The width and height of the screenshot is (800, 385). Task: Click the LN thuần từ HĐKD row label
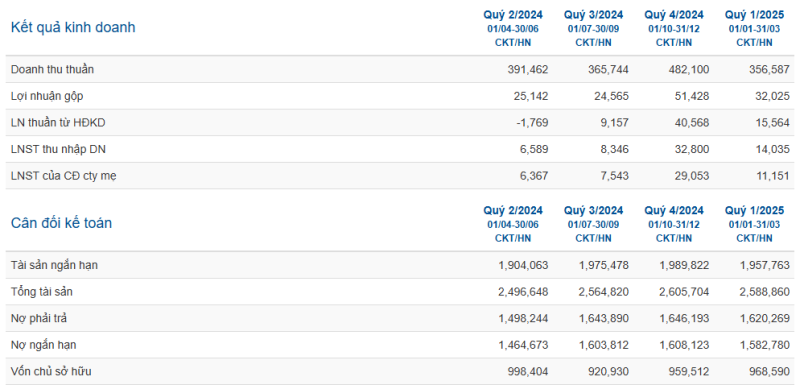point(58,122)
